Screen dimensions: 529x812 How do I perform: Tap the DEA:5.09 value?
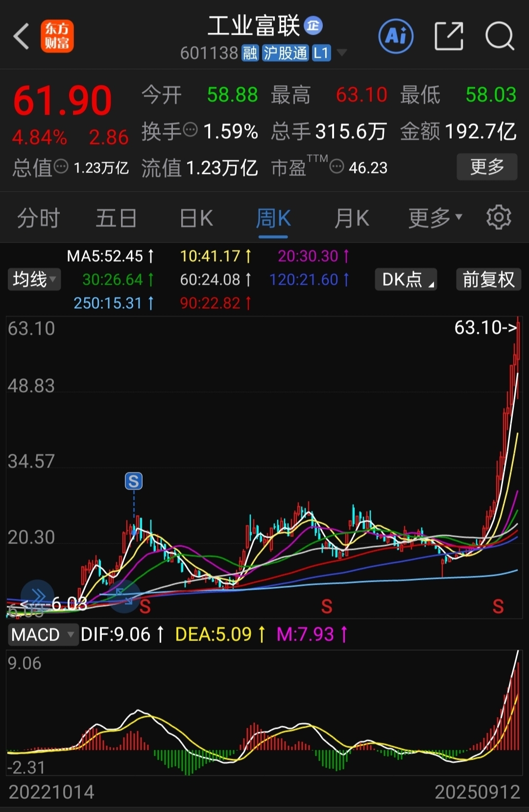tap(220, 634)
